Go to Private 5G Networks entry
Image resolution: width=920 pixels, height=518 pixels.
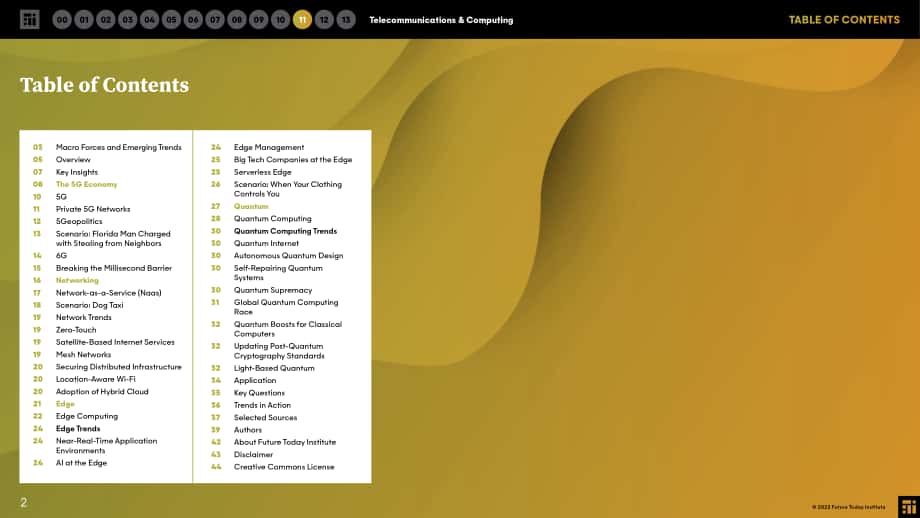[x=93, y=209]
